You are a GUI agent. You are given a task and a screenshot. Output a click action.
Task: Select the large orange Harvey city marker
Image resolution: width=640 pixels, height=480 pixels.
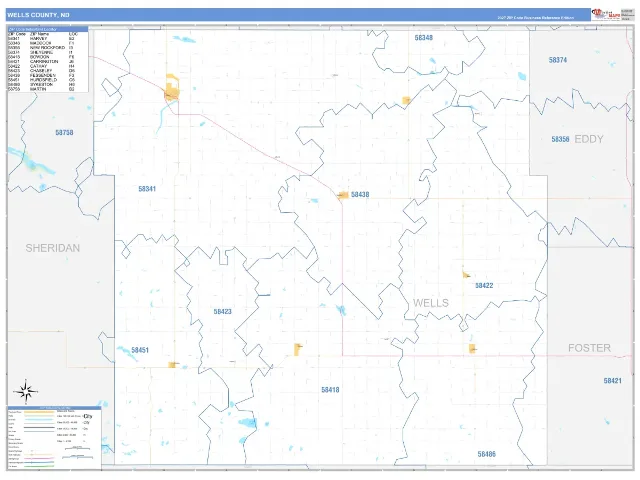click(172, 88)
